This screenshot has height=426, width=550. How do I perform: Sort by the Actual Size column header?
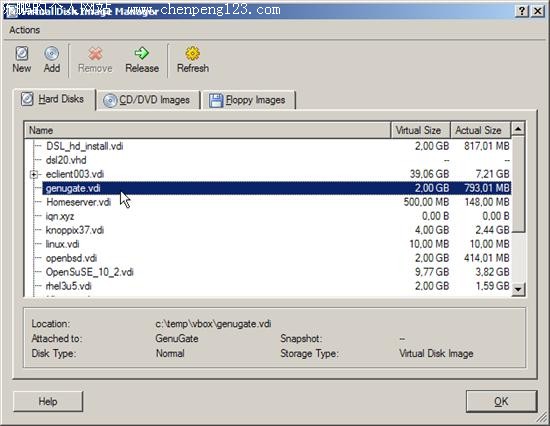tap(480, 130)
